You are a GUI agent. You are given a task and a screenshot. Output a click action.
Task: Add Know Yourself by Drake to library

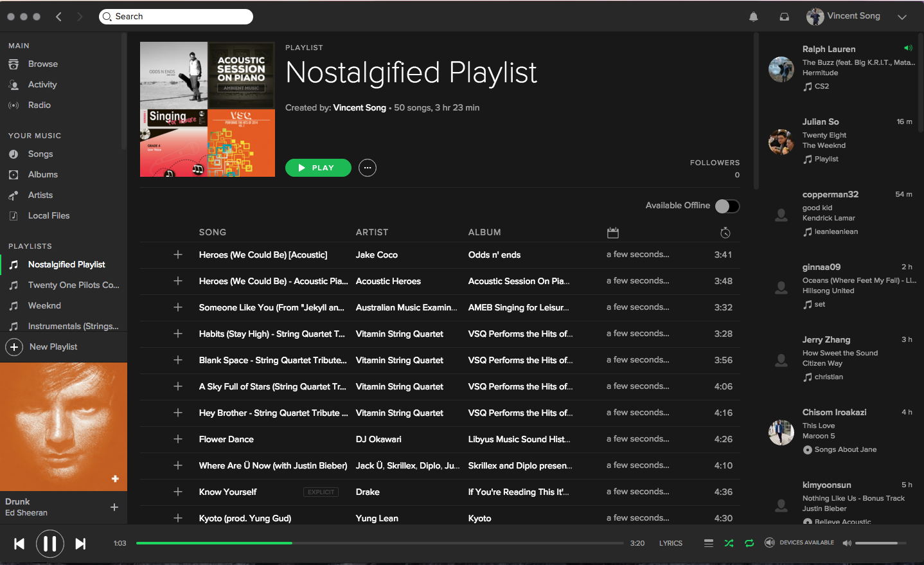pos(178,492)
